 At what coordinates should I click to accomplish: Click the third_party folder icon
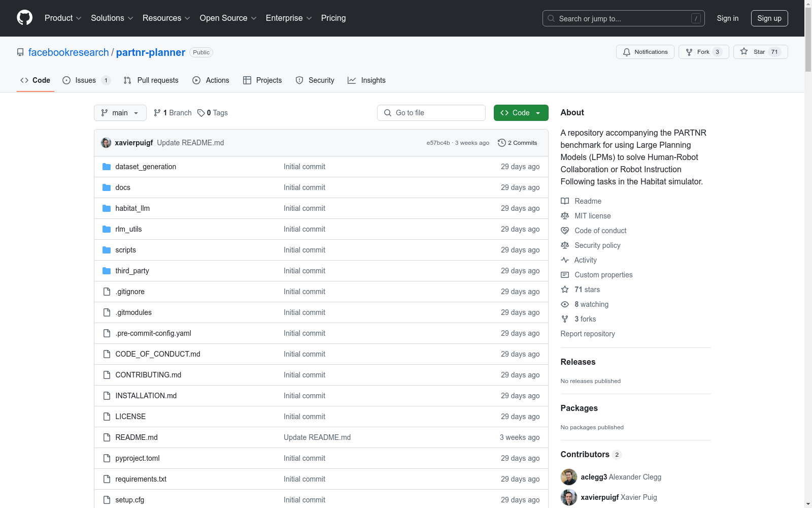pos(107,271)
